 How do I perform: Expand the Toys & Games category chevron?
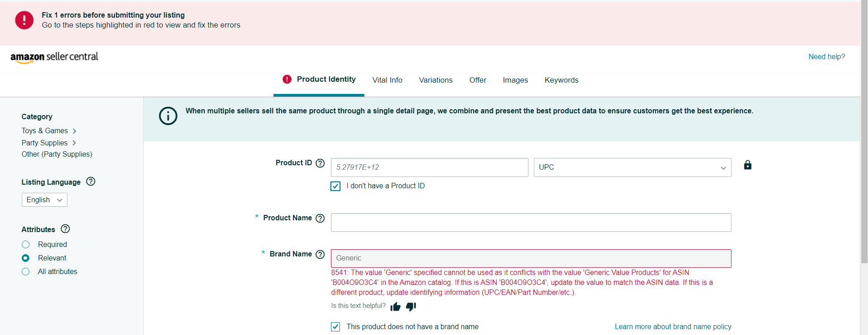(75, 131)
